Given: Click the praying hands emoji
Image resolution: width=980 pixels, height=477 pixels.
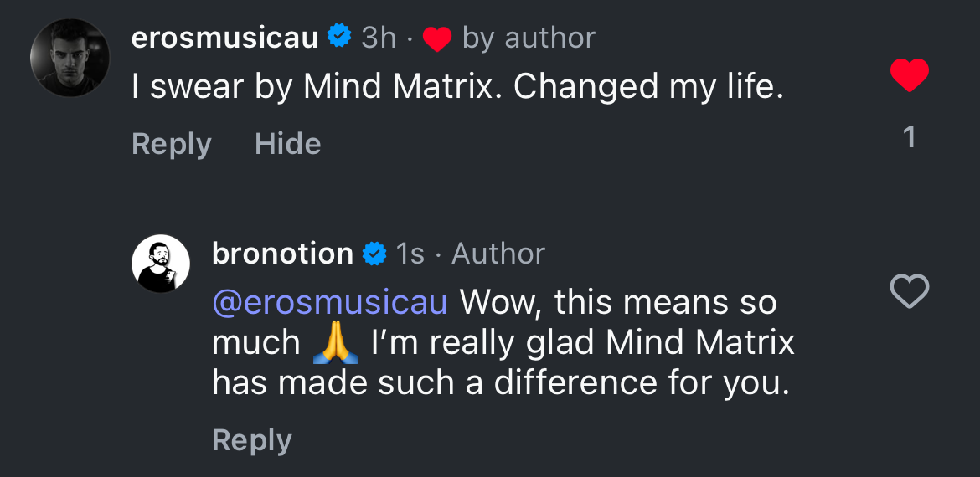Looking at the screenshot, I should coord(335,343).
